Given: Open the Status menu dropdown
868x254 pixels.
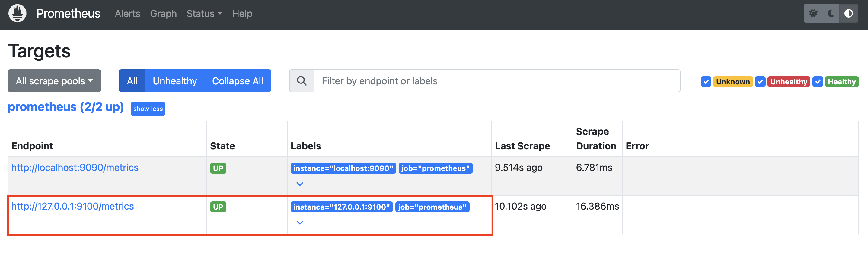Looking at the screenshot, I should (x=204, y=14).
